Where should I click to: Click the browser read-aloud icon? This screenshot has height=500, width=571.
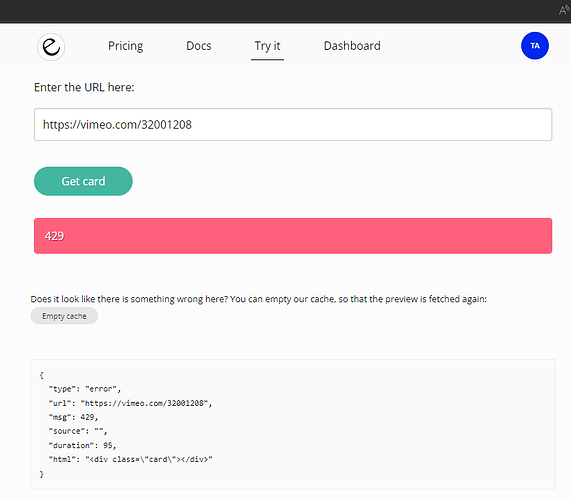coord(564,11)
